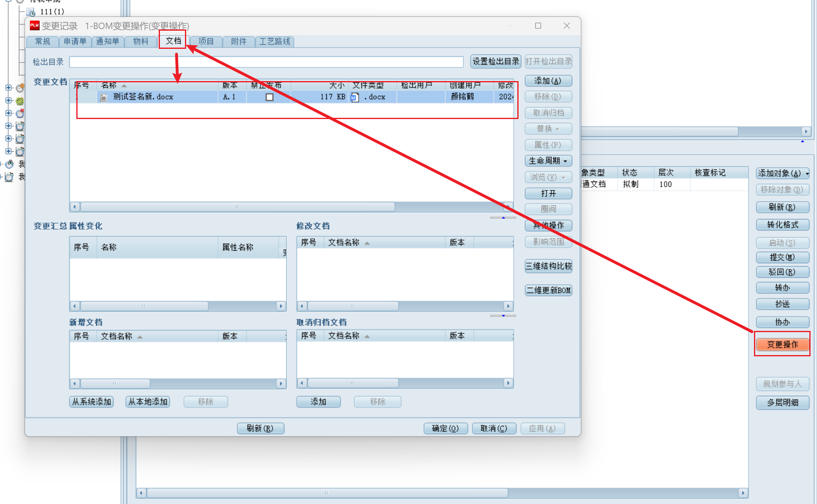Click the 取消(C) button
The image size is (817, 504).
494,429
